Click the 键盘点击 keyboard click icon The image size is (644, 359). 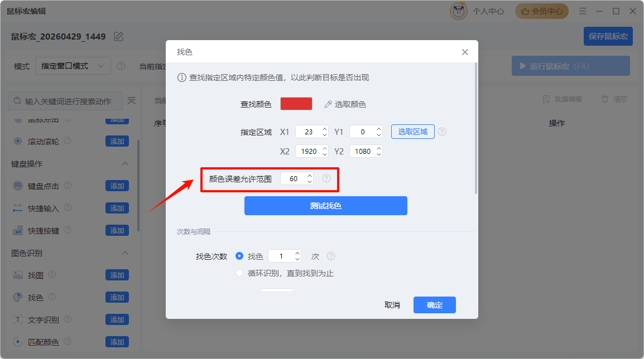pos(18,186)
